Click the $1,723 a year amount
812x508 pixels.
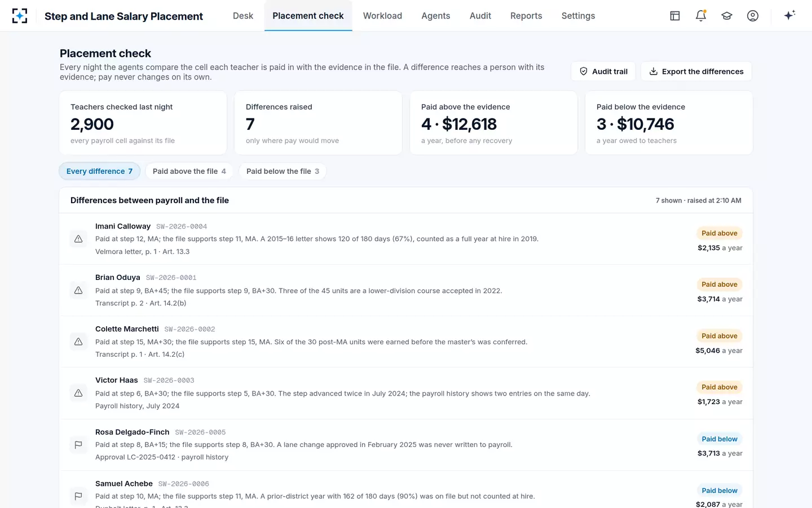720,402
